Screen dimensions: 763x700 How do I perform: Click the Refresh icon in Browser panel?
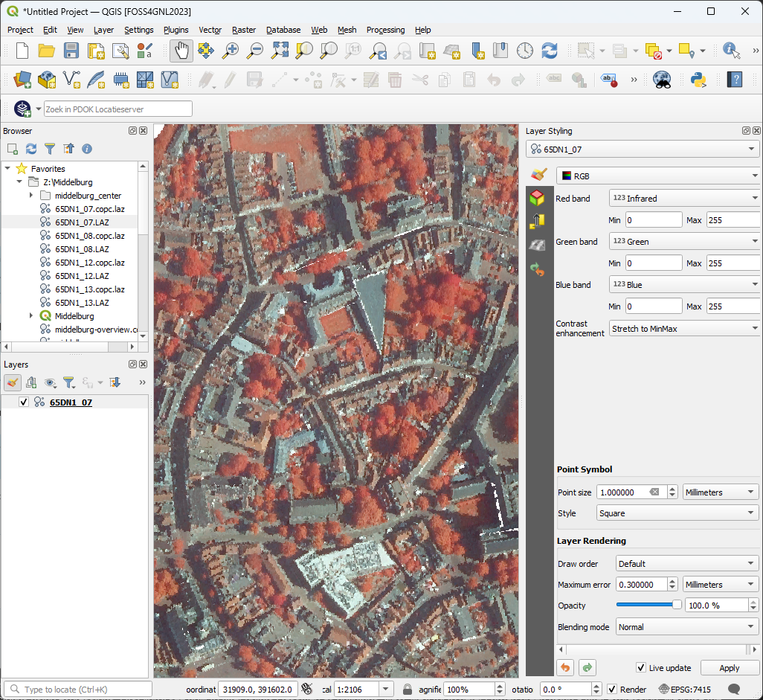coord(31,149)
